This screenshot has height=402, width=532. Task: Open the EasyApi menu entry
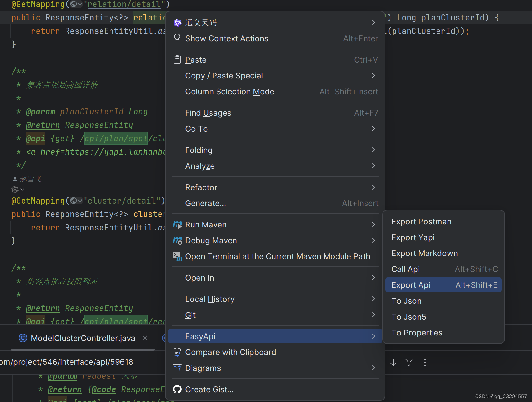click(x=275, y=336)
